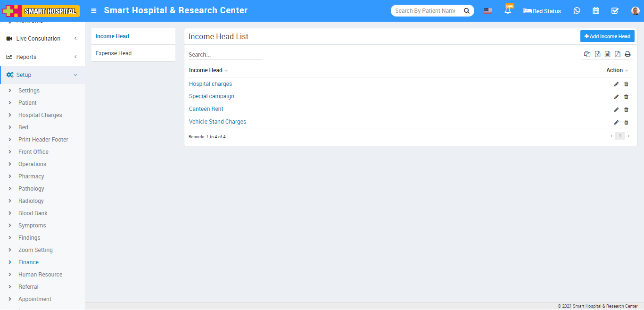Export Income Head list to PDF
Image resolution: width=644 pixels, height=310 pixels.
point(618,54)
